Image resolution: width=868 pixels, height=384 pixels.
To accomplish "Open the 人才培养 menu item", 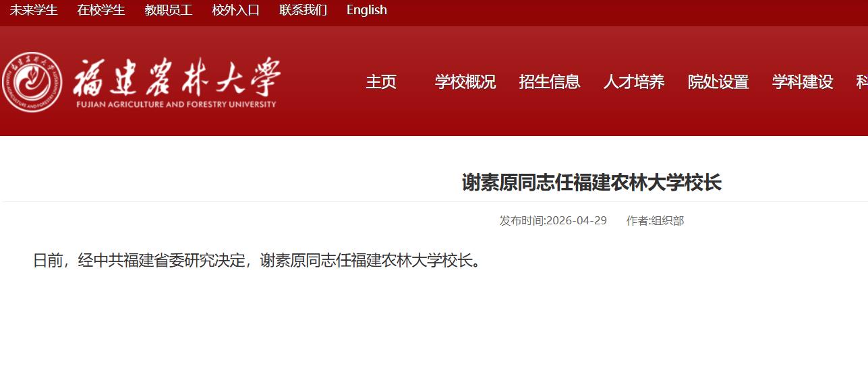I will [634, 82].
